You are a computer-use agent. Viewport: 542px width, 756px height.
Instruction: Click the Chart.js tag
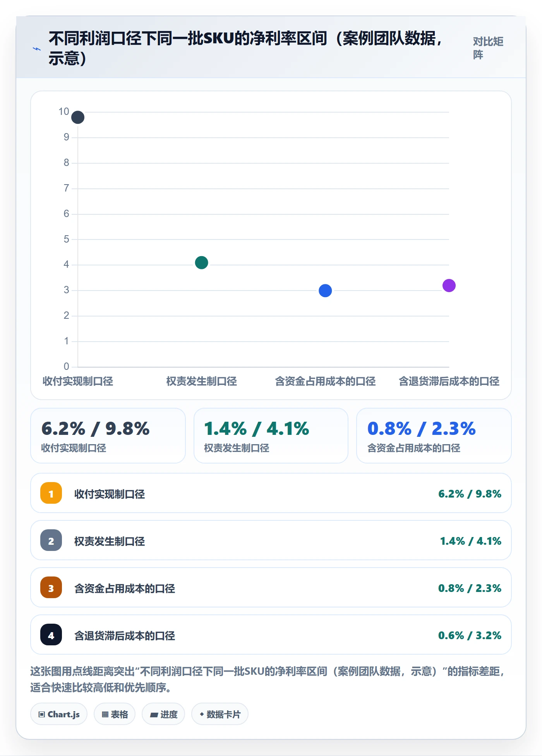(x=59, y=714)
